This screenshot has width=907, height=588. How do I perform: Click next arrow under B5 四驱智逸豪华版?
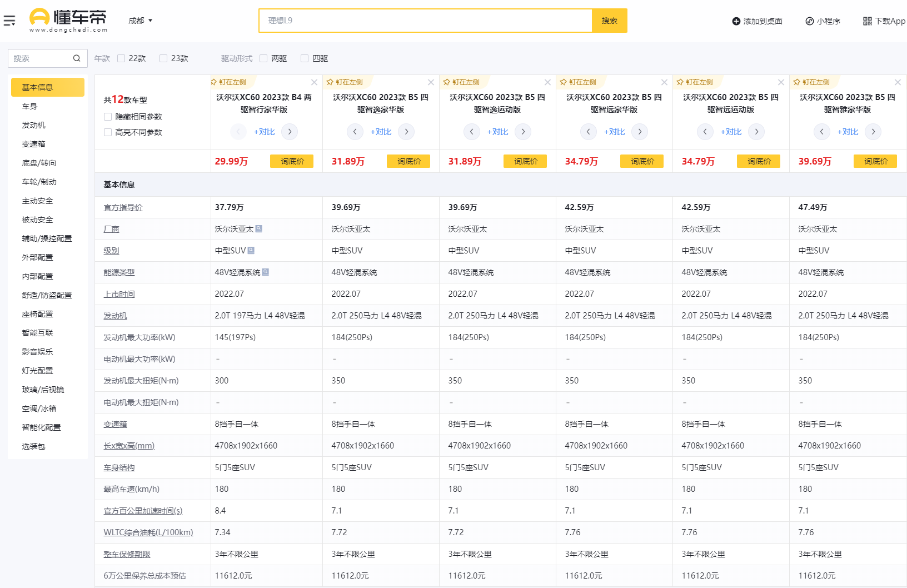click(406, 132)
